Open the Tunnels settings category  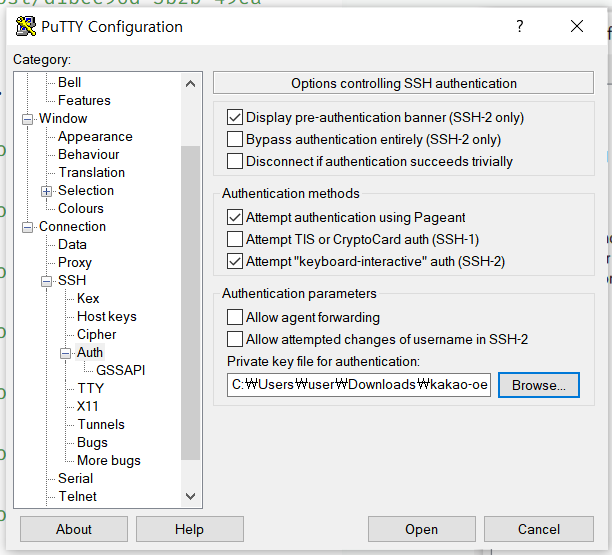(101, 424)
